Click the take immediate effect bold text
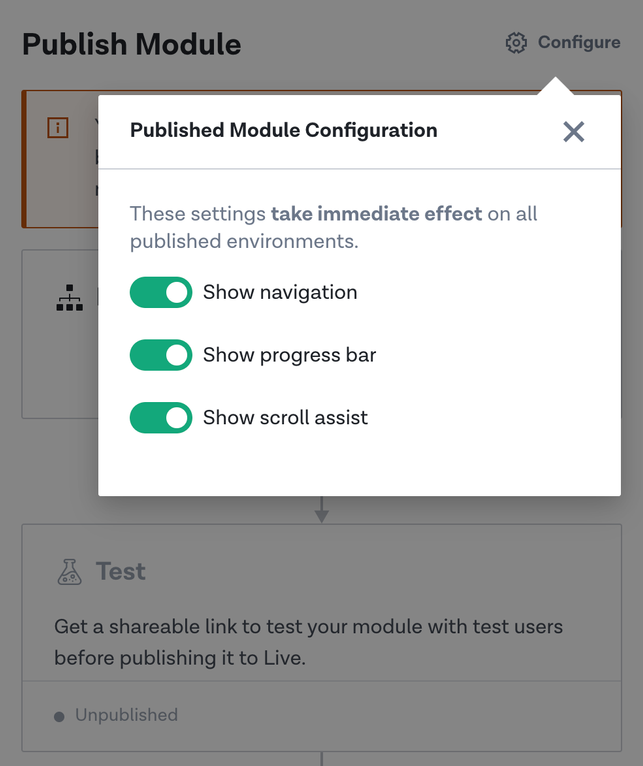 coord(377,213)
